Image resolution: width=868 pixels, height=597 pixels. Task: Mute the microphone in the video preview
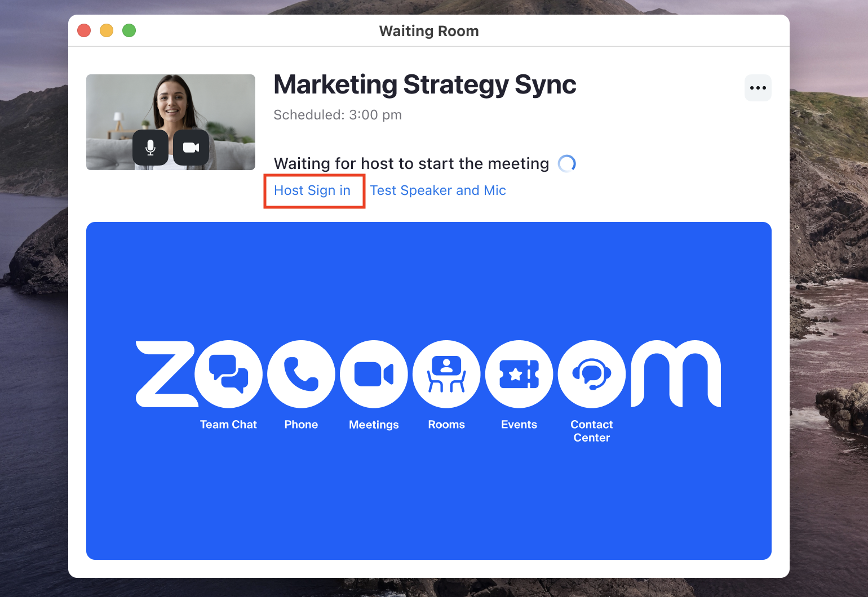(x=150, y=148)
